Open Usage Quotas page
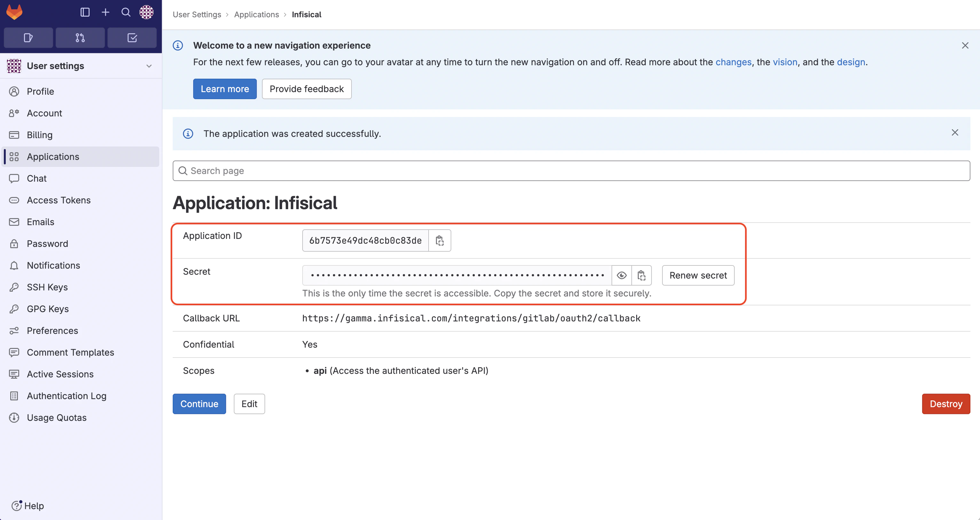 81,418
